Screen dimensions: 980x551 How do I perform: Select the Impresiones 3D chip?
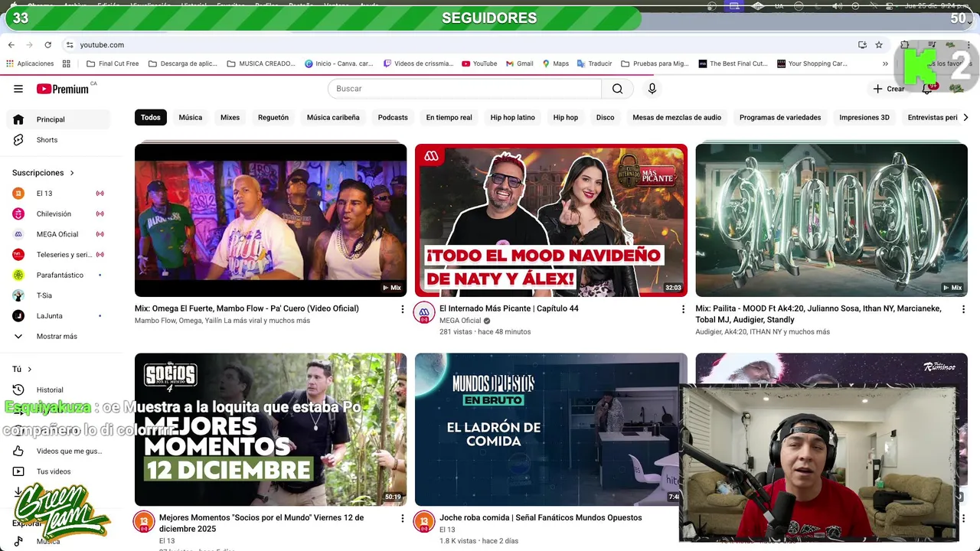click(x=864, y=118)
